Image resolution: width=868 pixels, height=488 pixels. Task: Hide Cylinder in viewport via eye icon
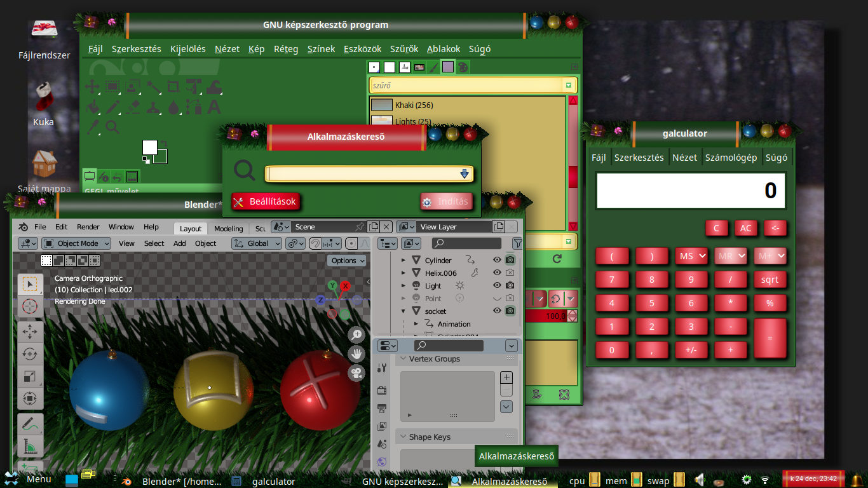pyautogui.click(x=497, y=260)
